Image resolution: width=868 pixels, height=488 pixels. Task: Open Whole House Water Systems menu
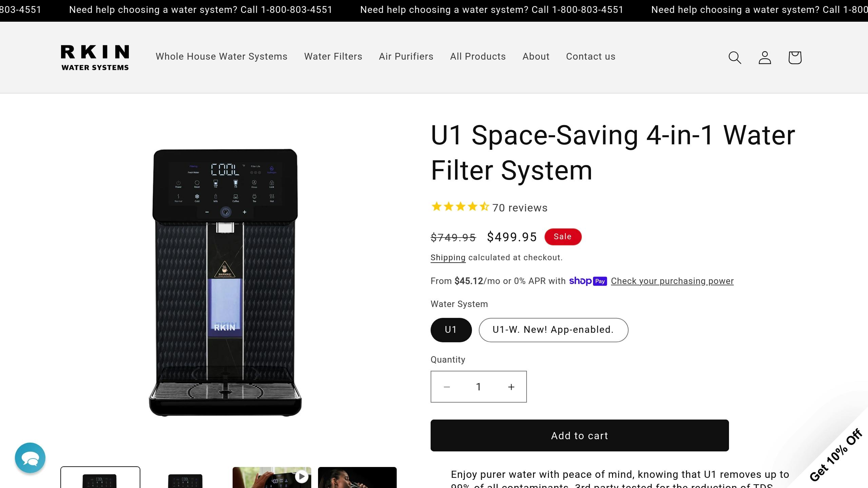pyautogui.click(x=221, y=56)
